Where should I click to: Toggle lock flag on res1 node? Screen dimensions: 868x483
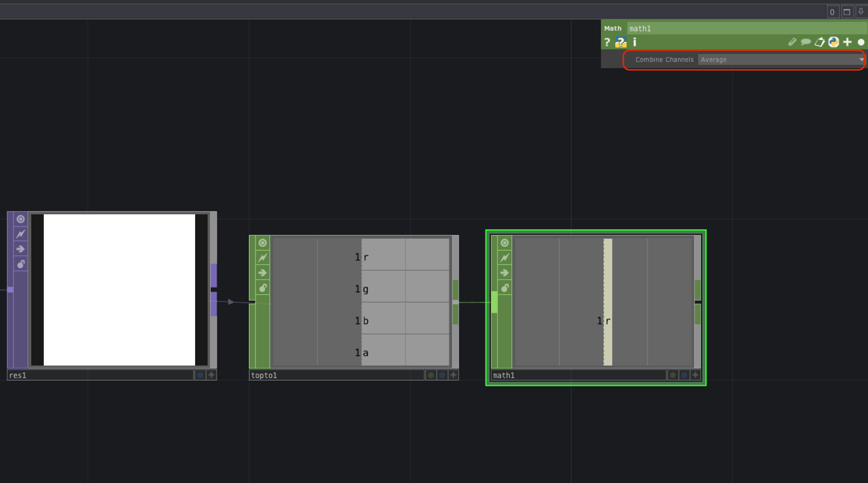(20, 264)
